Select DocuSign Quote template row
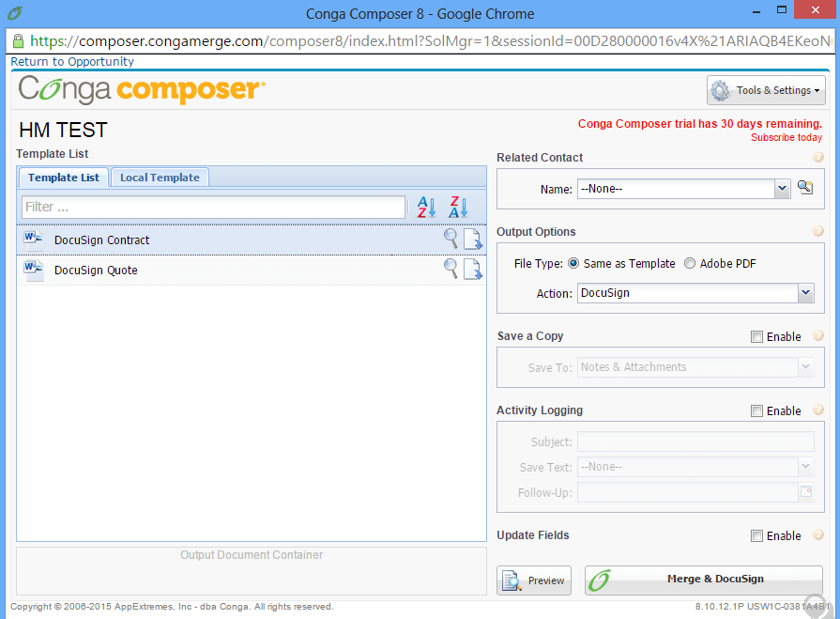 click(252, 270)
